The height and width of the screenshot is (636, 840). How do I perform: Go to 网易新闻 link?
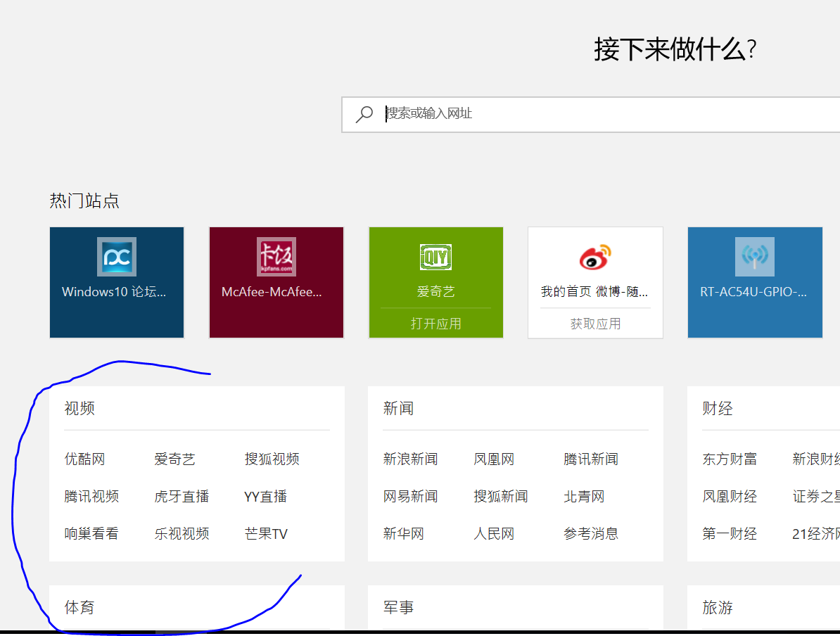pyautogui.click(x=410, y=497)
